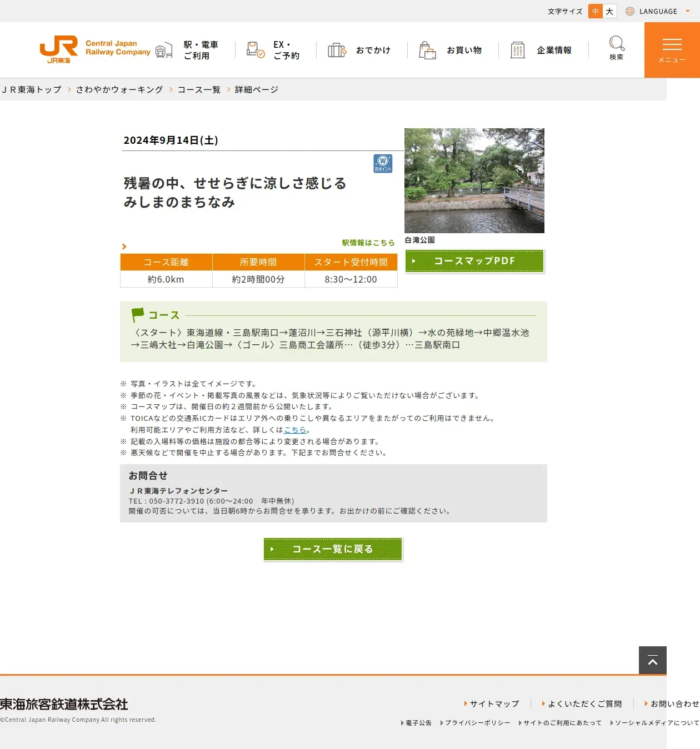
Task: Click the green flag コース icon
Action: coord(138,315)
